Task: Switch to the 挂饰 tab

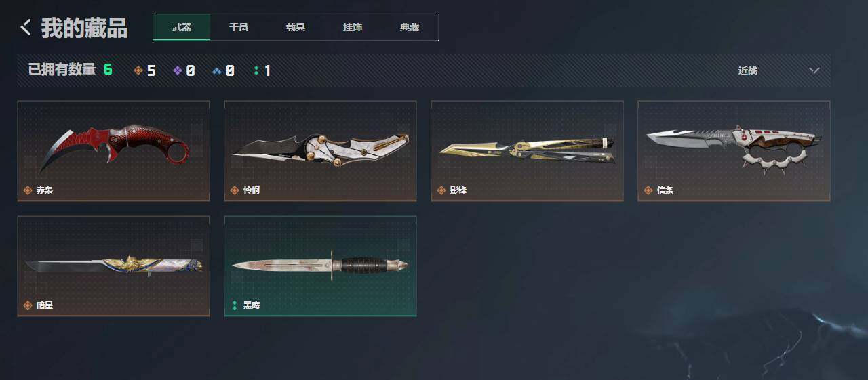Action: [x=353, y=27]
